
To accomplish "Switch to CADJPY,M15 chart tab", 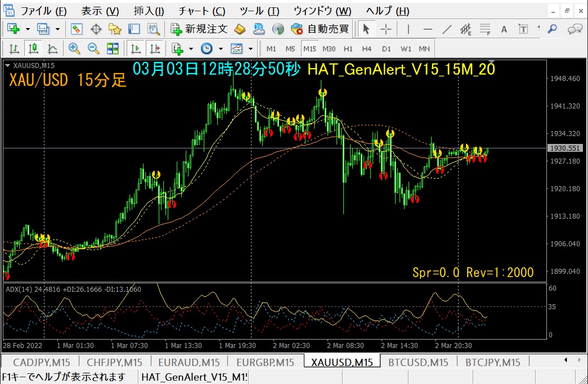I will tap(41, 362).
